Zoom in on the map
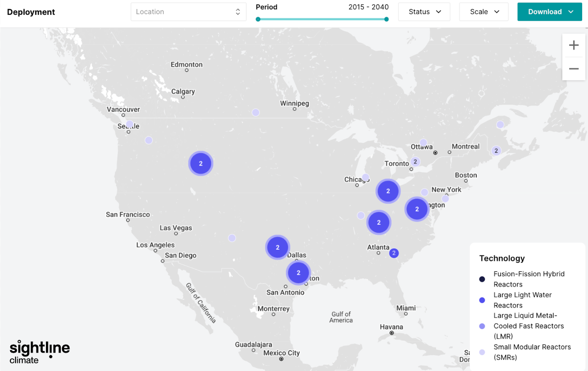Image resolution: width=588 pixels, height=371 pixels. 574,45
